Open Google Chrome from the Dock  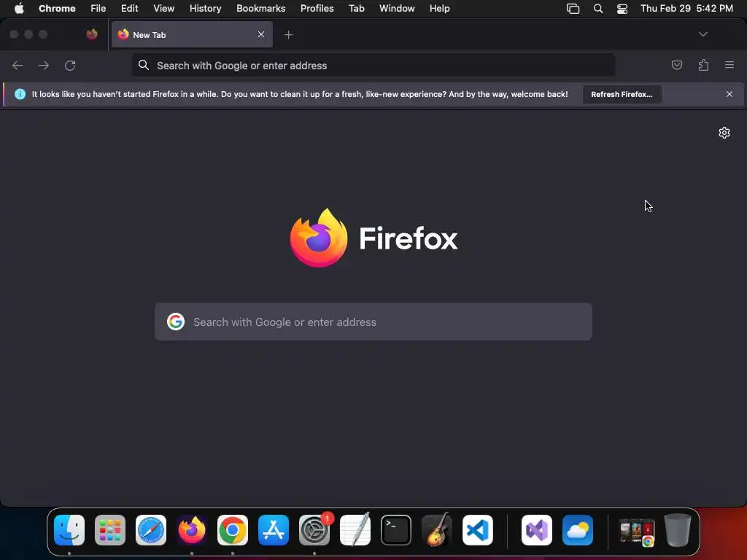point(233,530)
